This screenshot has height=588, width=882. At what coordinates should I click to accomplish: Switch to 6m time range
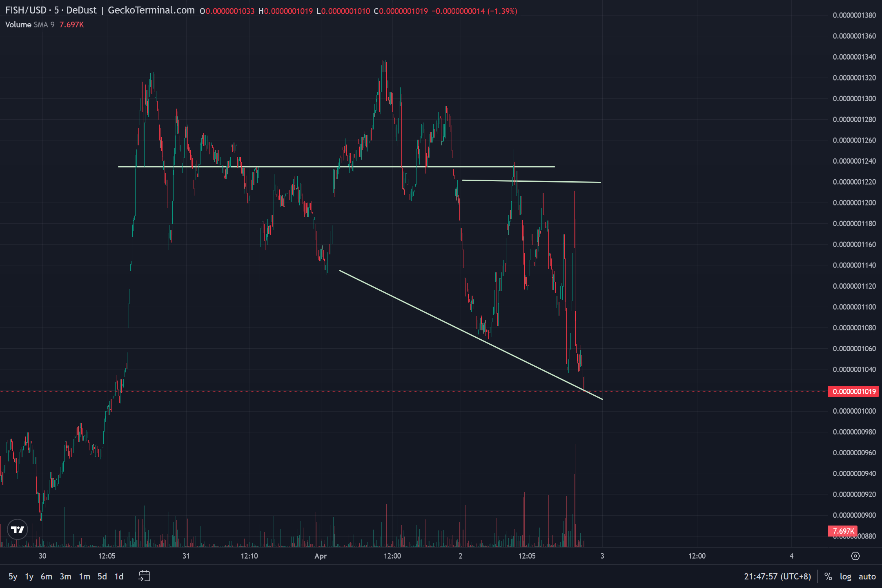tap(46, 576)
